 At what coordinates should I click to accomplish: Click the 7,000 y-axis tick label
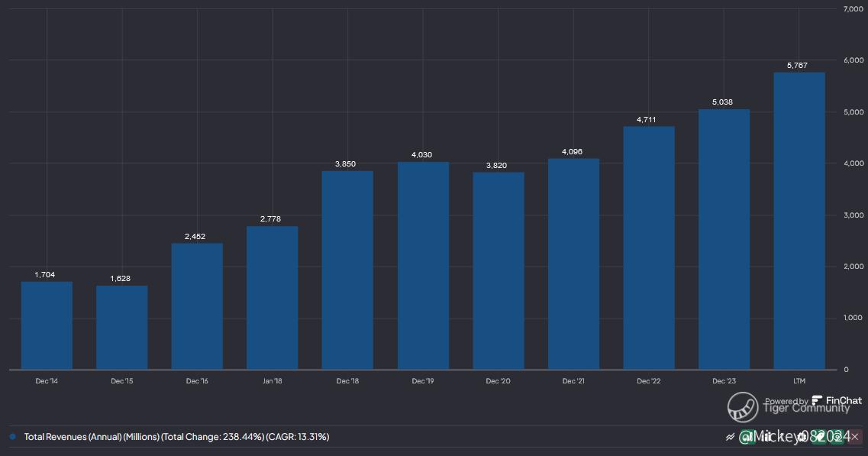[x=853, y=9]
